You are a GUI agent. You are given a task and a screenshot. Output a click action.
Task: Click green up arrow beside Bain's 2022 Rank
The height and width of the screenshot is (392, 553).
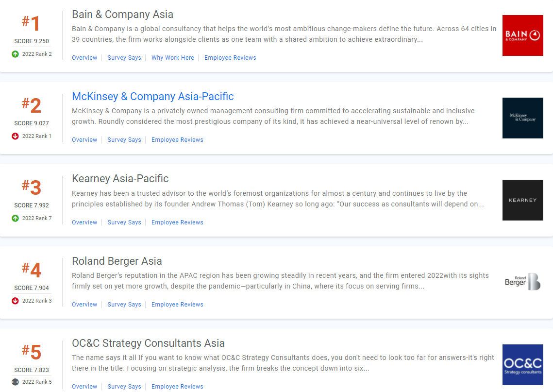pos(15,54)
